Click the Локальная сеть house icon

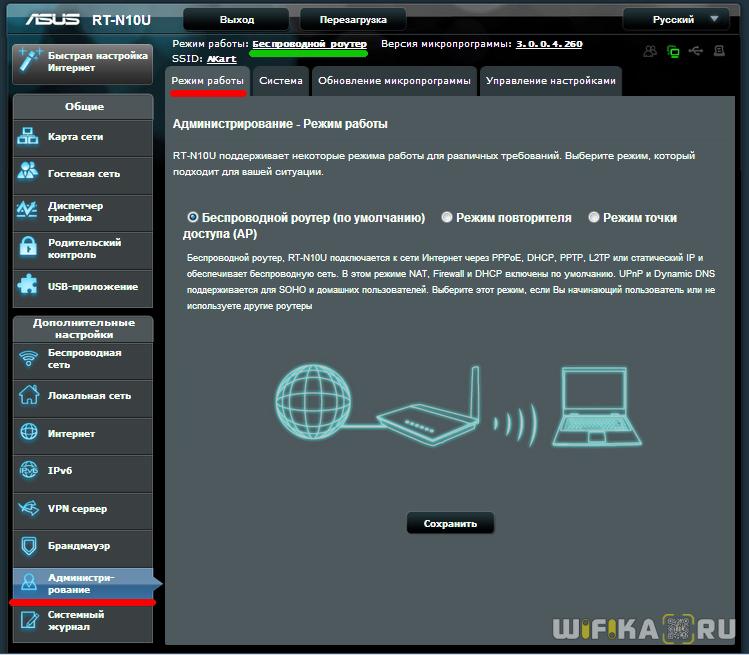[29, 395]
